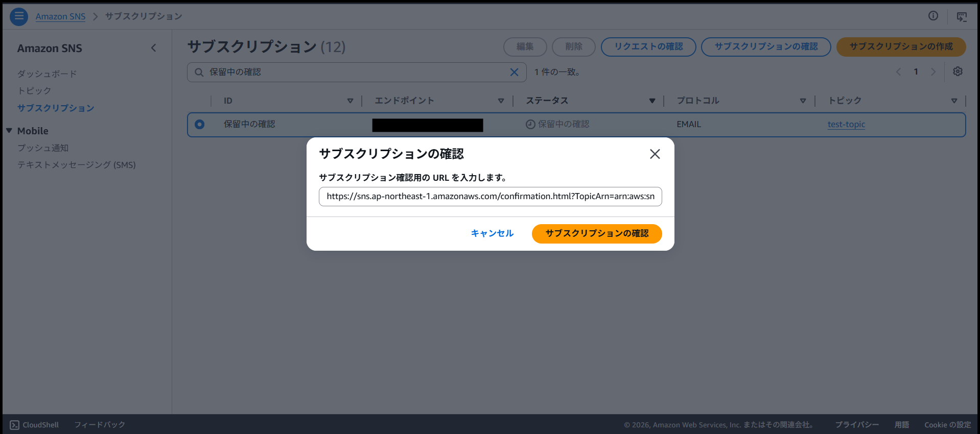This screenshot has height=434, width=980.
Task: Sort by ステータス column arrow
Action: 652,101
